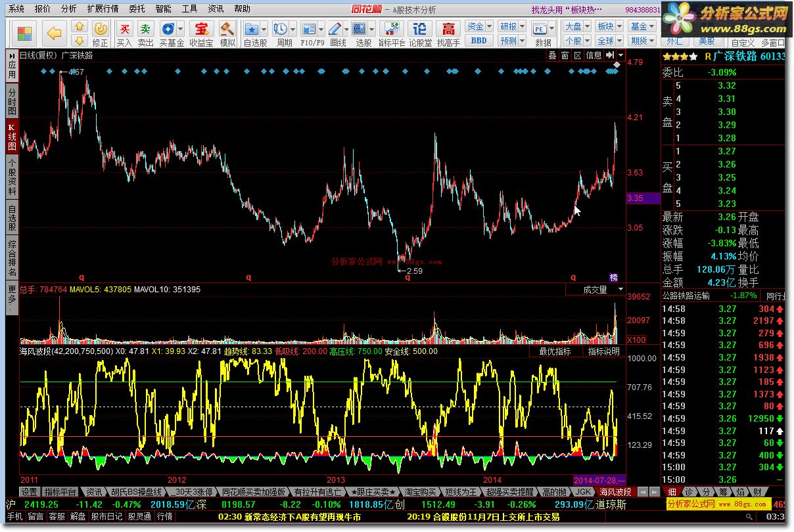
Task: Go back with the yellow left arrow
Action: click(55, 33)
